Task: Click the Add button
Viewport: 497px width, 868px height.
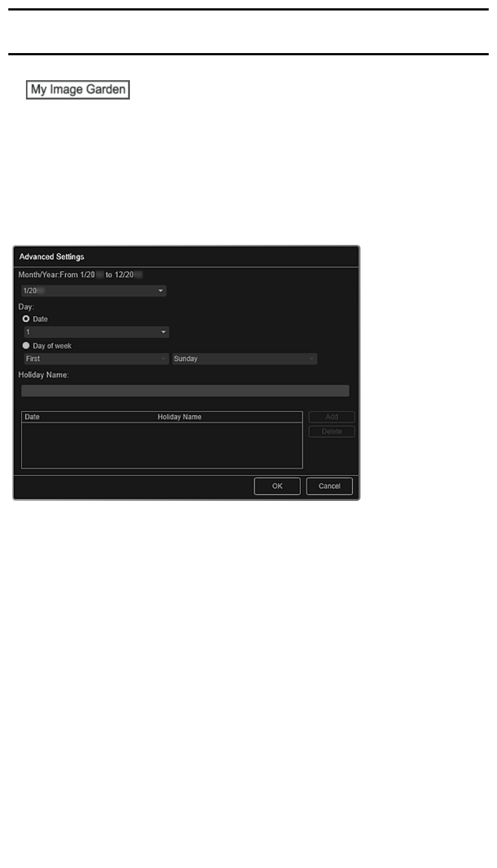Action: (332, 417)
